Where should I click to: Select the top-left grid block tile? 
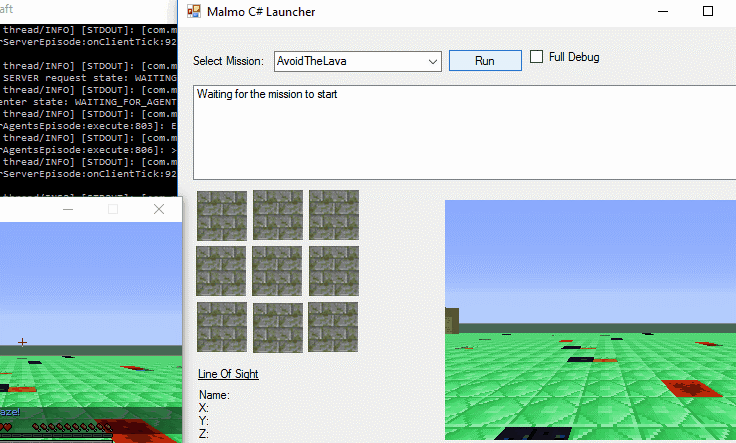[222, 215]
